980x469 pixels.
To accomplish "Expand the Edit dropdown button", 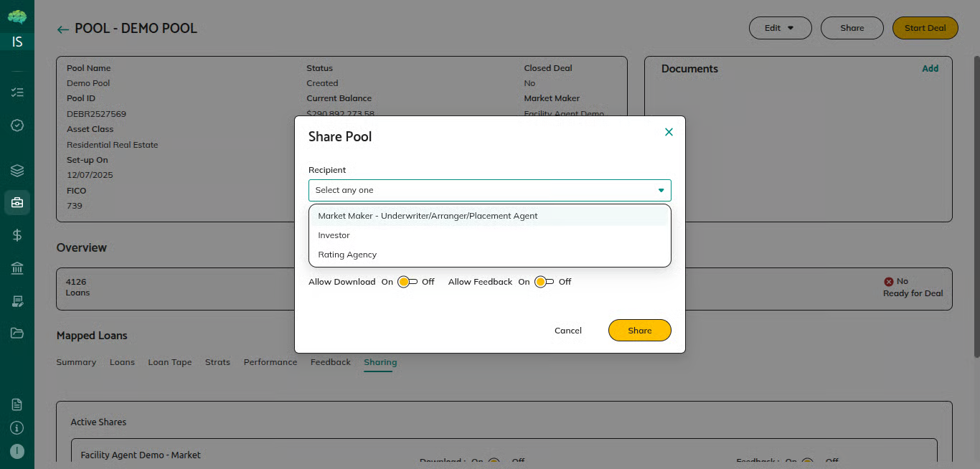I will (x=780, y=28).
